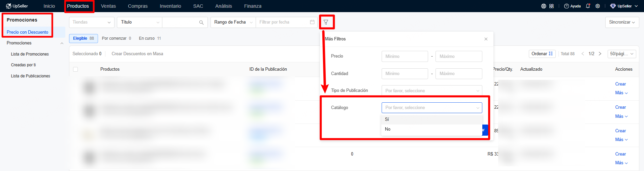Go to next page arrow
The image size is (644, 171).
coord(600,54)
